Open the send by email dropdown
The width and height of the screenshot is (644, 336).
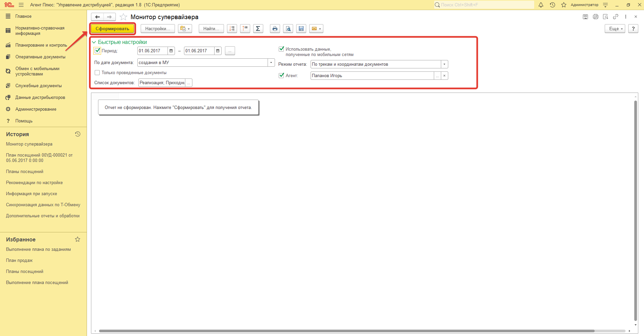316,29
